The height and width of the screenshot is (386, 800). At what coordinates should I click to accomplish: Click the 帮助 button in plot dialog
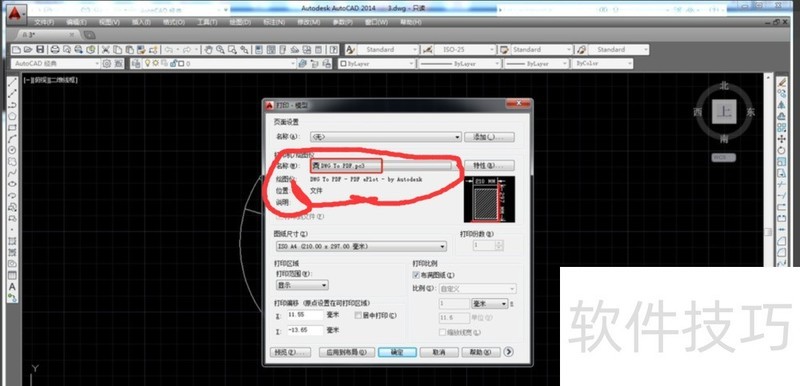(x=481, y=352)
